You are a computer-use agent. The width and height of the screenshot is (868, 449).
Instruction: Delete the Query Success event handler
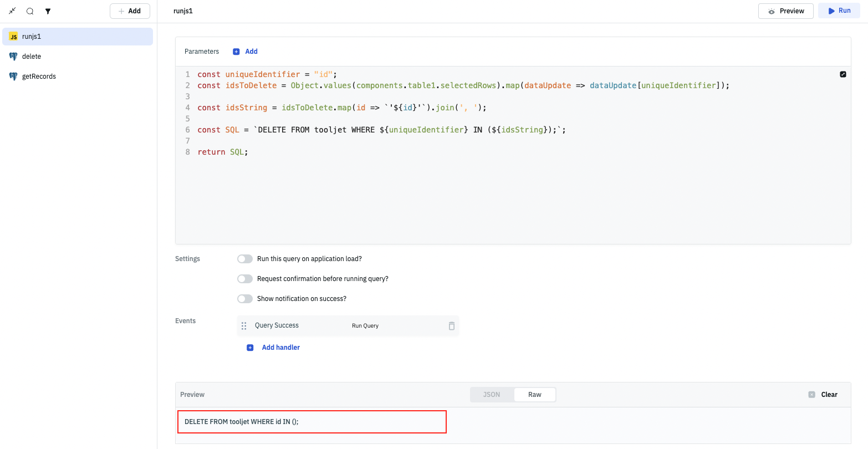[x=451, y=326]
